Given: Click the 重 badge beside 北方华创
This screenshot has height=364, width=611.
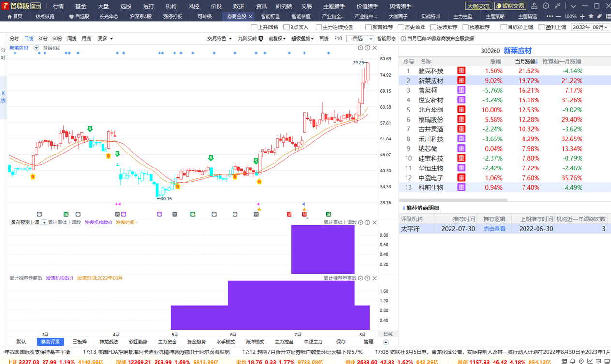Looking at the screenshot, I should tap(461, 110).
